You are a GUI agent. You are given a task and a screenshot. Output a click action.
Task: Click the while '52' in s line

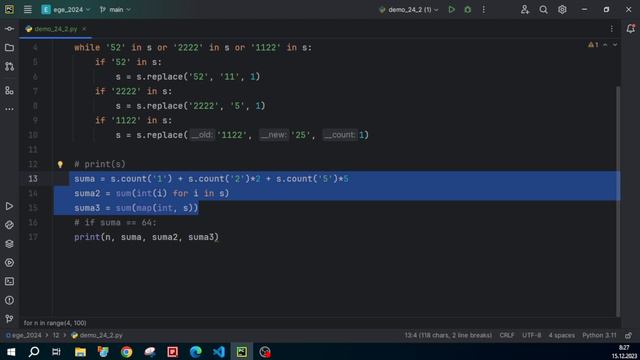point(193,47)
